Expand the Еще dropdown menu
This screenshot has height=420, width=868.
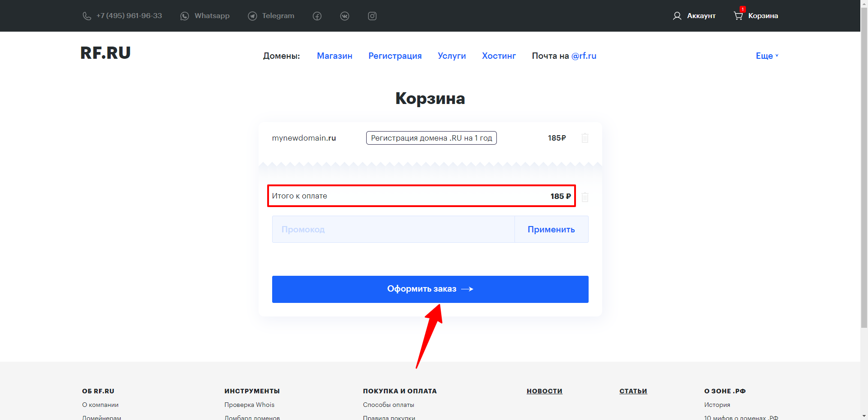pyautogui.click(x=767, y=56)
